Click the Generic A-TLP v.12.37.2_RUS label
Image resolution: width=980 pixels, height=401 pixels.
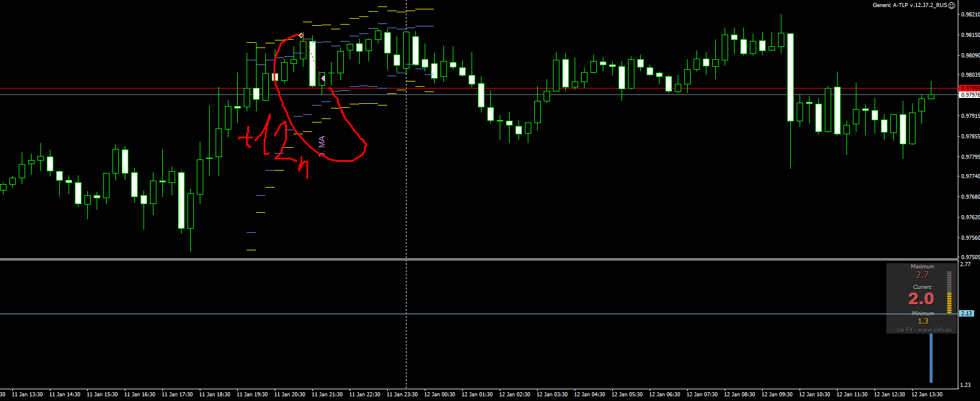click(910, 5)
